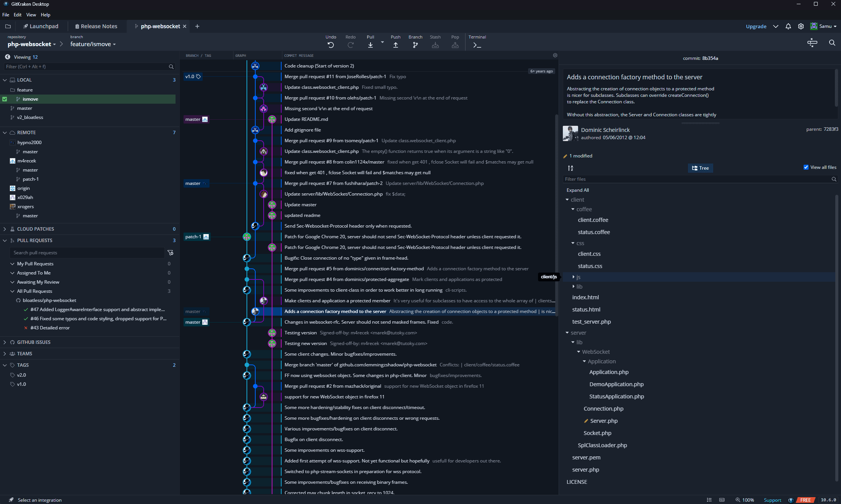Click Expand All in file tree
The height and width of the screenshot is (504, 841).
[x=578, y=190]
